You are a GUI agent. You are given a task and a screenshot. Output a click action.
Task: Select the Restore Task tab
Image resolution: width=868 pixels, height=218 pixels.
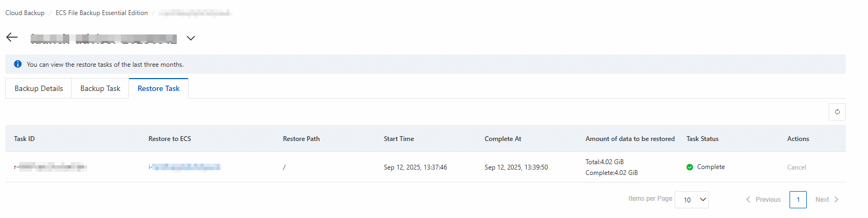pos(159,88)
